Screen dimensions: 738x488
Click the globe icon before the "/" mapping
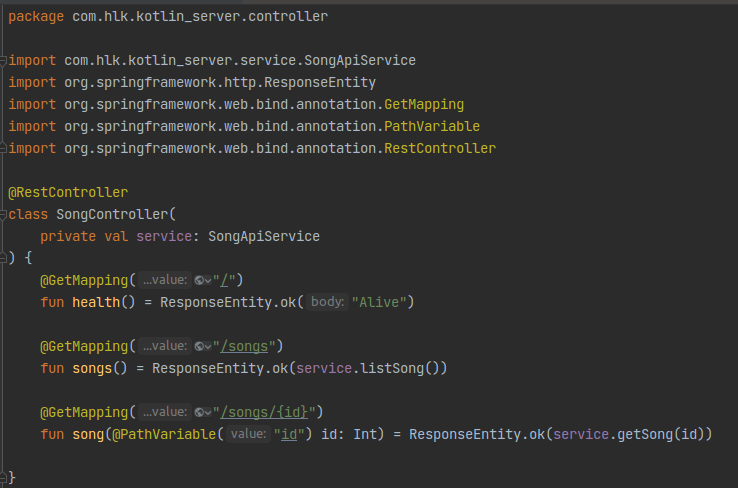tap(201, 280)
